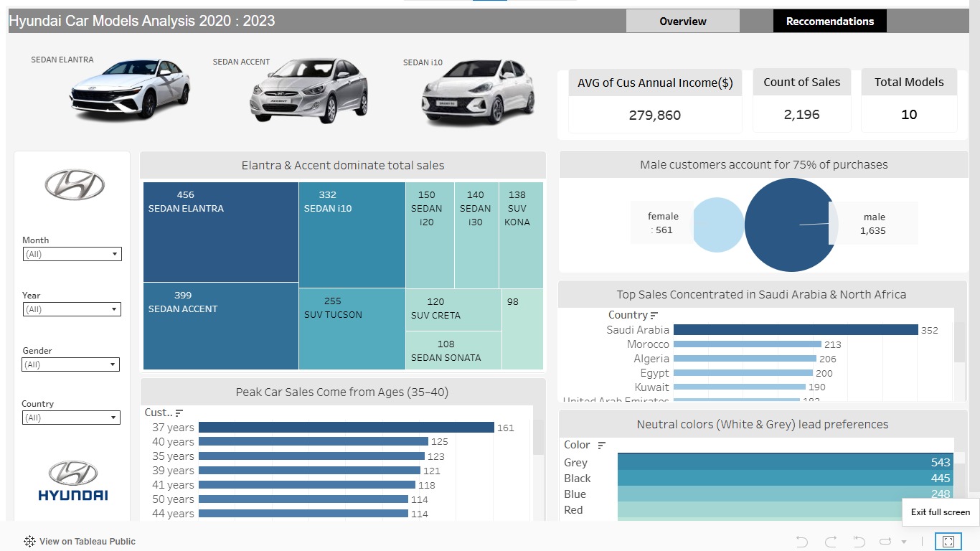The height and width of the screenshot is (551, 980).
Task: Click the Saudi Arabia sales bar
Action: [796, 330]
